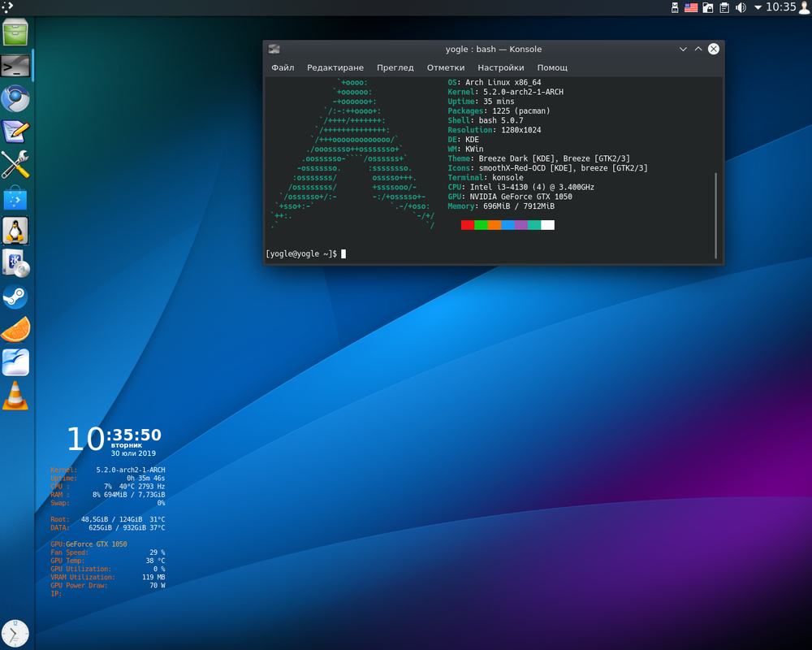Click the 'Fan Speed: 29 %' widget row
This screenshot has height=650, width=812.
click(x=108, y=552)
